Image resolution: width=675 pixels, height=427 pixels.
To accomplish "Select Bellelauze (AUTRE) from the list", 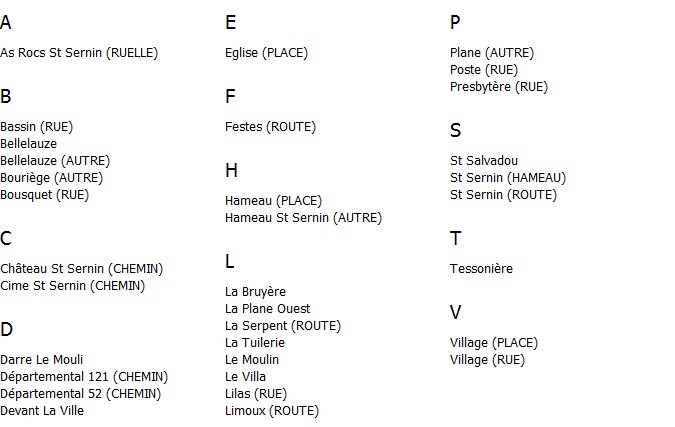I will (x=55, y=161).
